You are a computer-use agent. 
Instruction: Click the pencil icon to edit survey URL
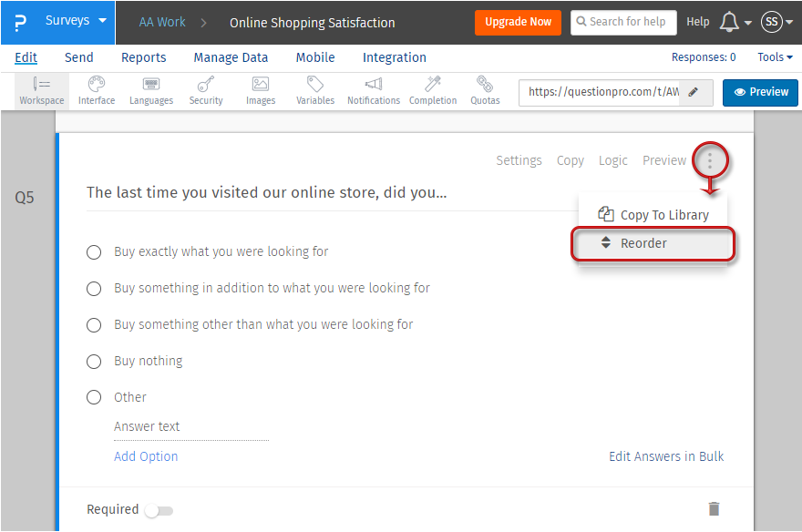coord(694,92)
